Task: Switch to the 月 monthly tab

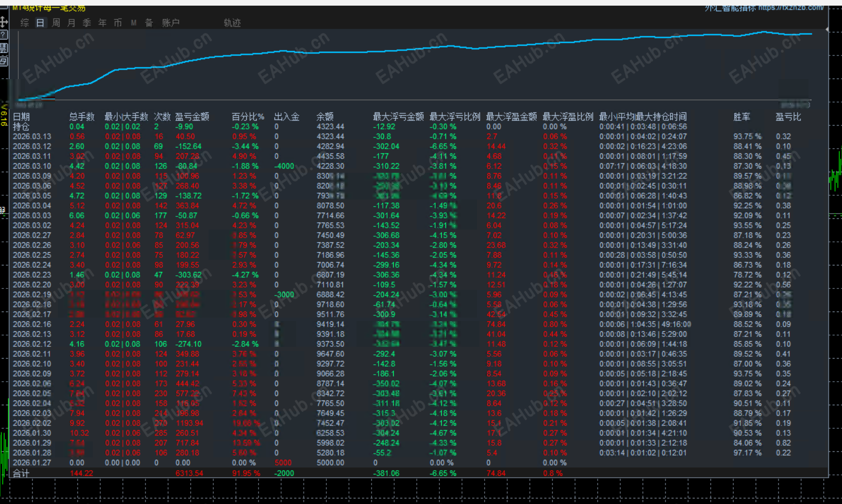Action: (x=72, y=23)
